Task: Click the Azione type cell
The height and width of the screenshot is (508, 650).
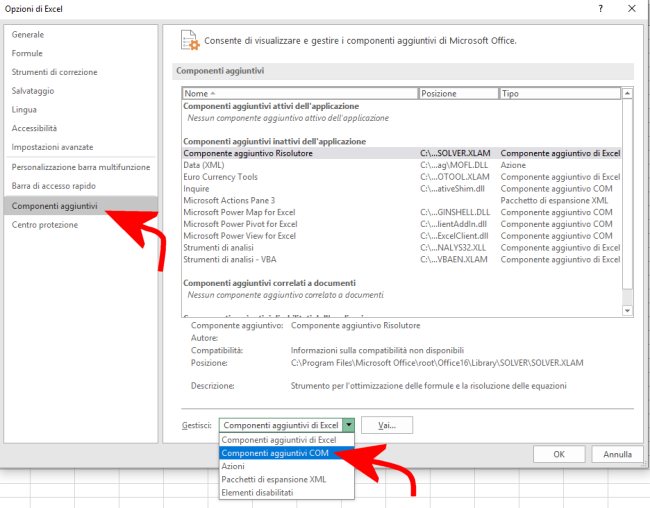Action: (513, 165)
